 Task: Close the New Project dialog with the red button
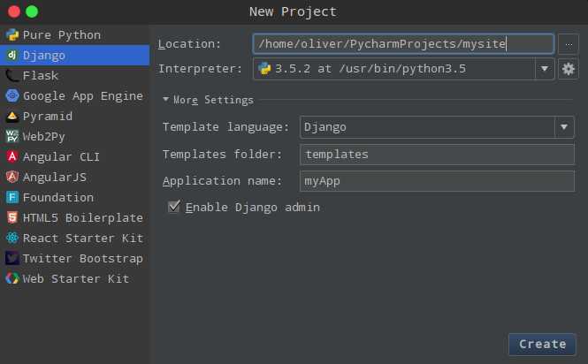click(14, 11)
